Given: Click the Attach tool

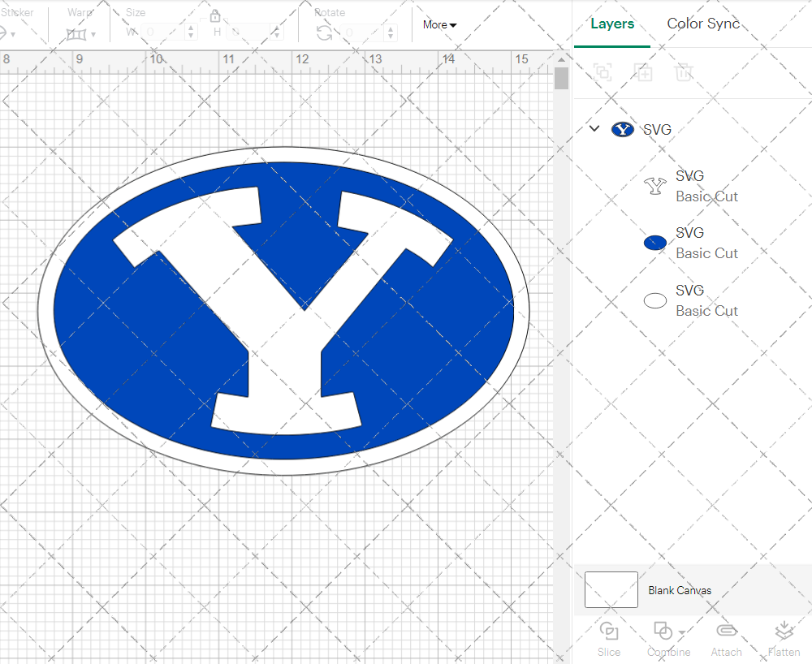Looking at the screenshot, I should 726,640.
